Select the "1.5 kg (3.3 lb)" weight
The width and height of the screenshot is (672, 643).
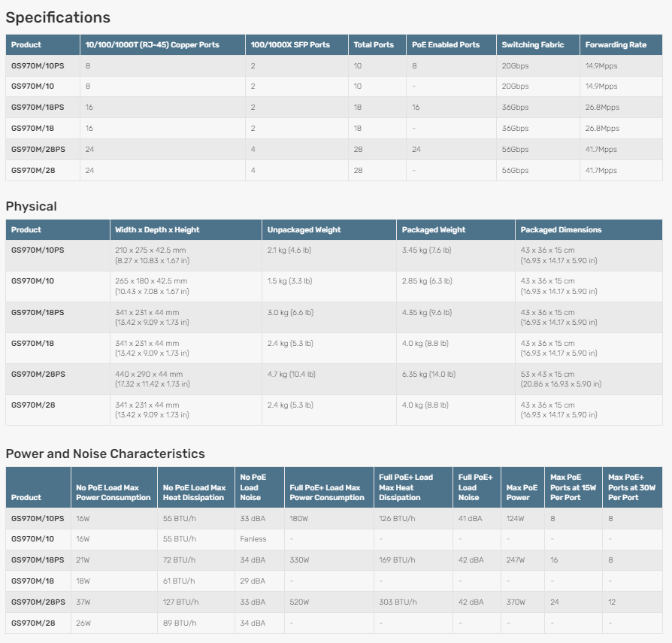tap(289, 281)
